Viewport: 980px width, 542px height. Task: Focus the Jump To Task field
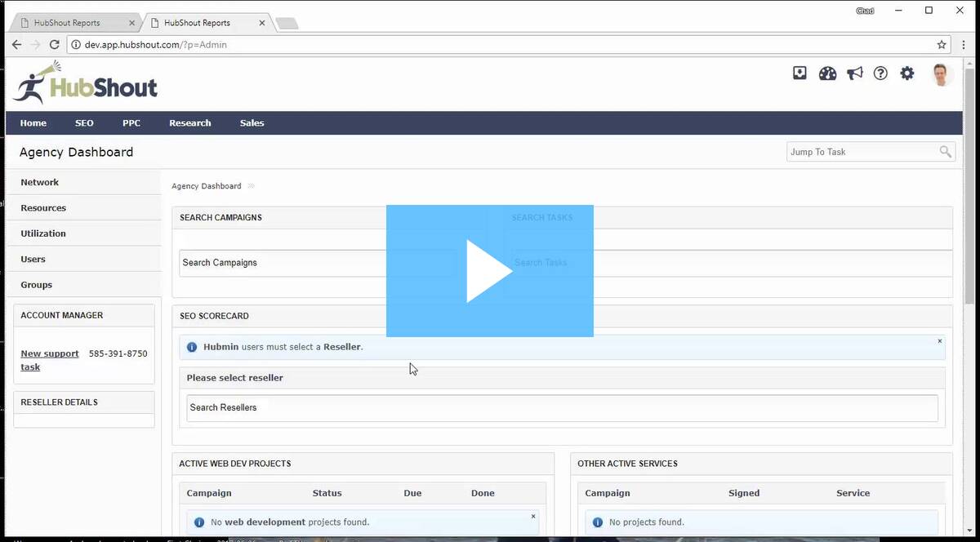871,152
